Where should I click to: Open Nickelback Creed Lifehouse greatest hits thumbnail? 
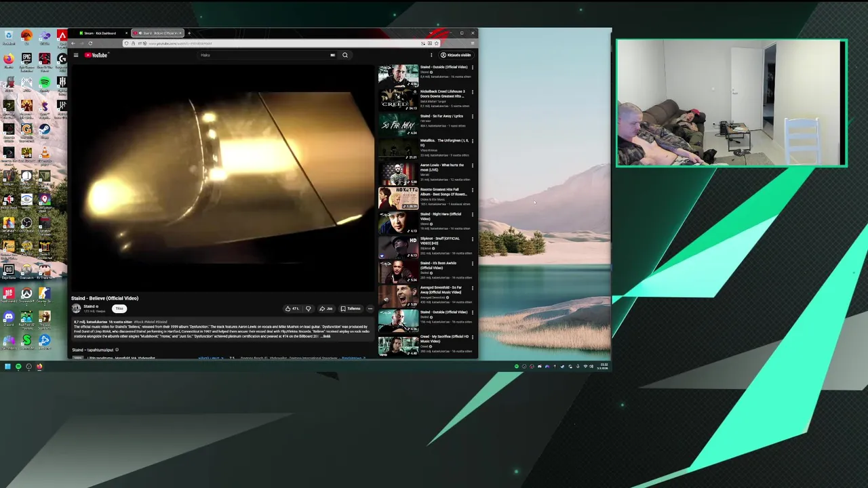[x=398, y=99]
